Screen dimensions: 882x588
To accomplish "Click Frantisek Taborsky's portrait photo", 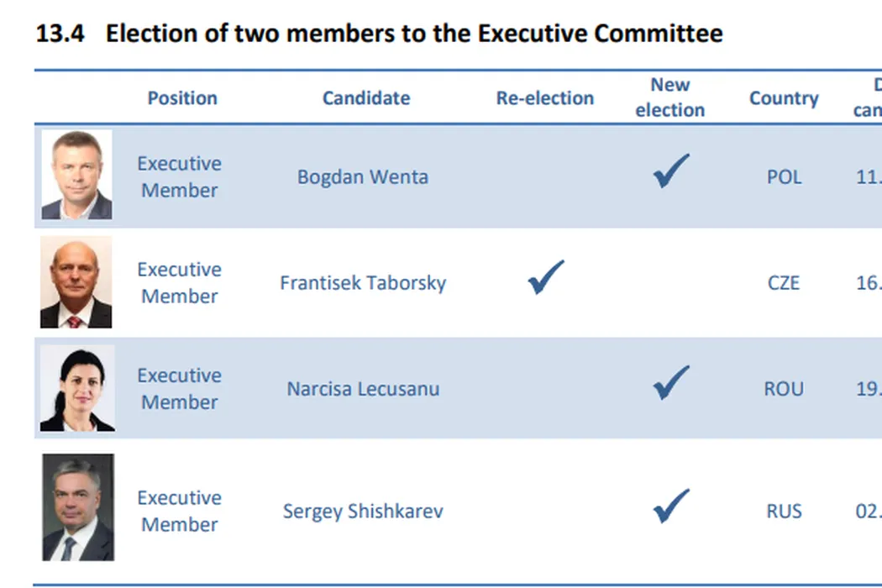I will (x=76, y=282).
